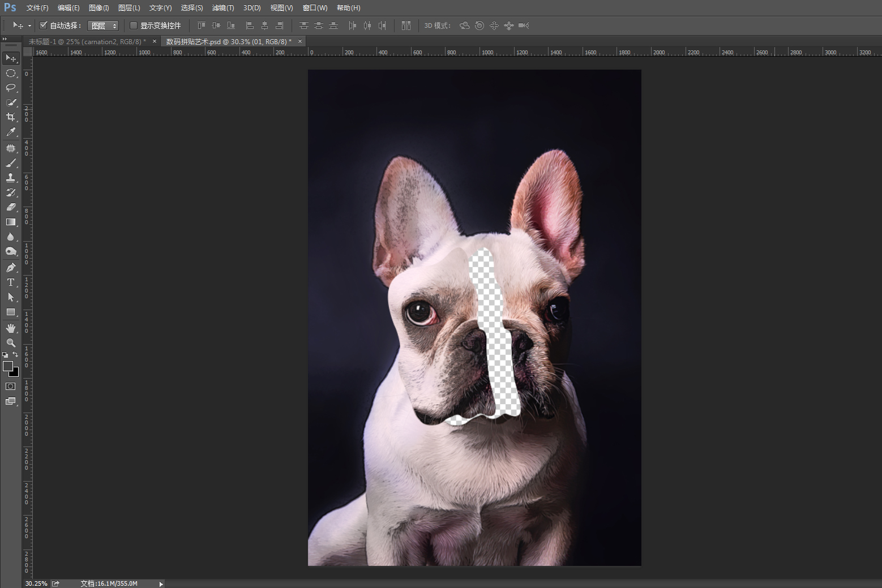Open the Move tool preset picker arrow
This screenshot has width=882, height=588.
click(29, 25)
